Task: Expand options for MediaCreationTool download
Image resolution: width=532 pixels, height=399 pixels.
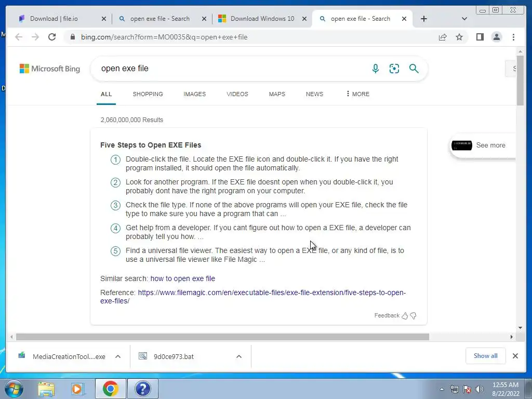Action: point(118,356)
